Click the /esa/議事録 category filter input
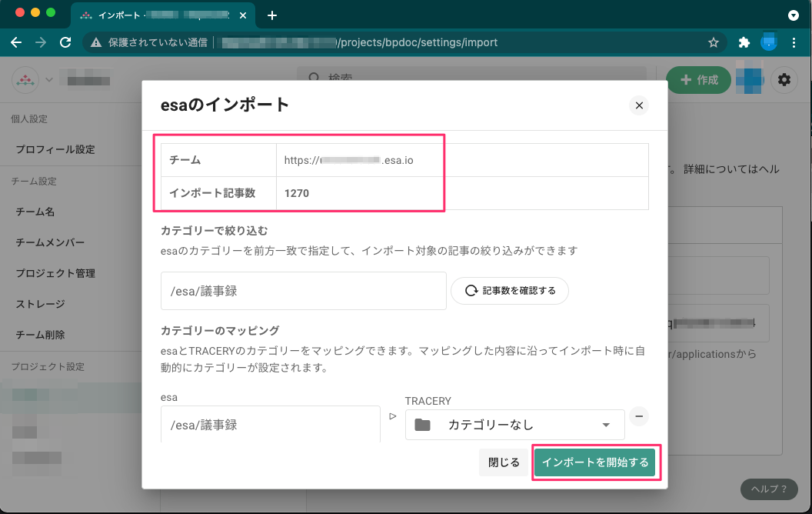Screen dimensions: 812x514 [303, 291]
